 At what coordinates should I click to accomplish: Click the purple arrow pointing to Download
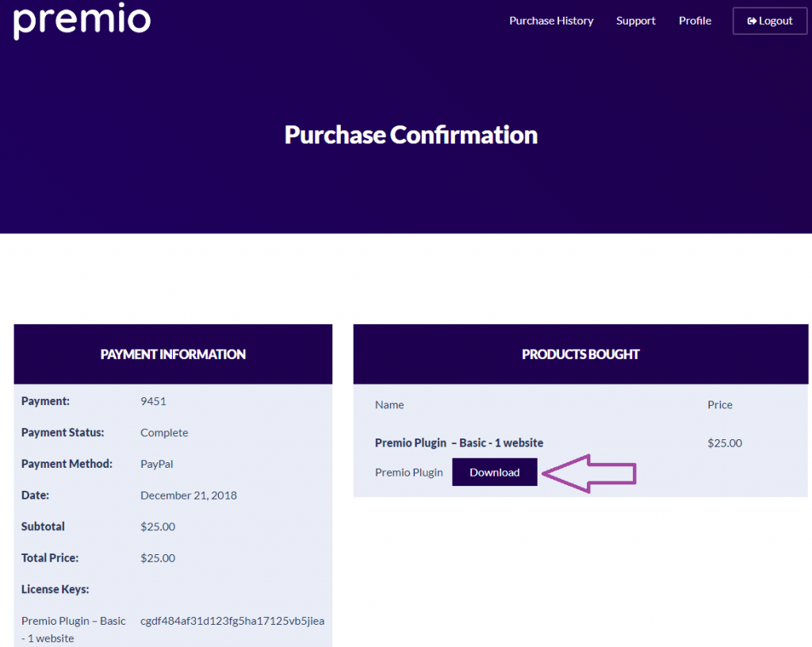pyautogui.click(x=590, y=473)
